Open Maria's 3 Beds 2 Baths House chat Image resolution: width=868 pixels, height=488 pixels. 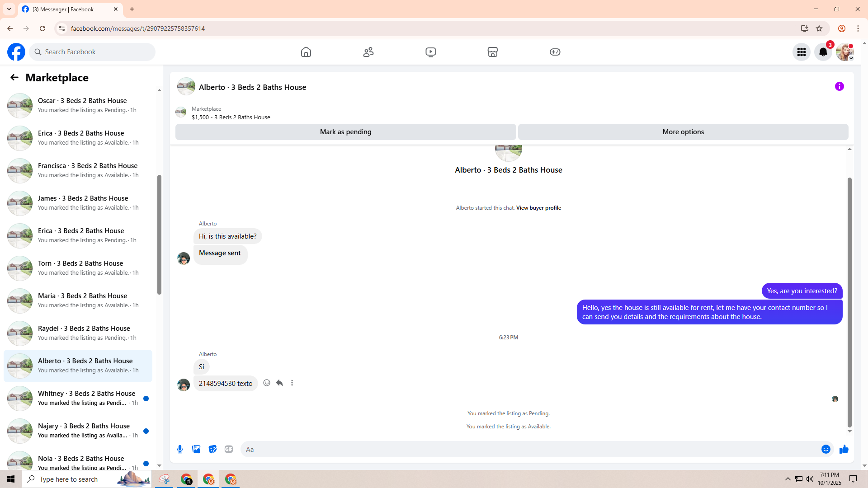click(78, 300)
